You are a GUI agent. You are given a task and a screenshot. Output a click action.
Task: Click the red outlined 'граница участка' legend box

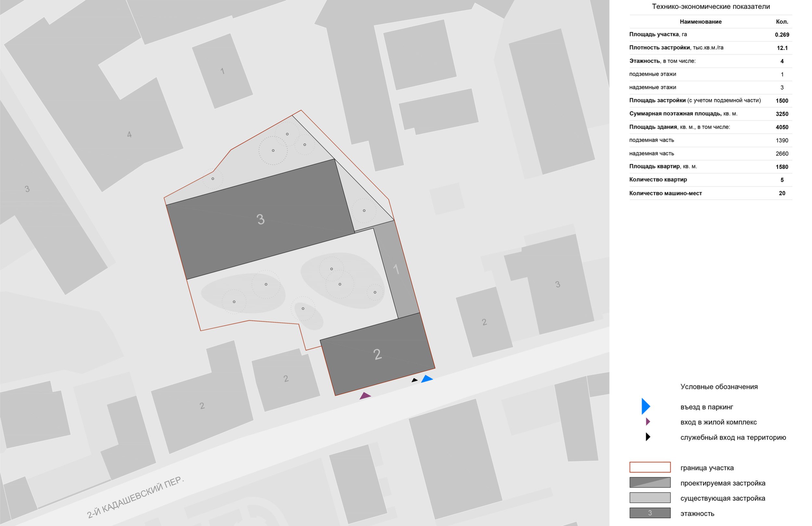tap(650, 467)
